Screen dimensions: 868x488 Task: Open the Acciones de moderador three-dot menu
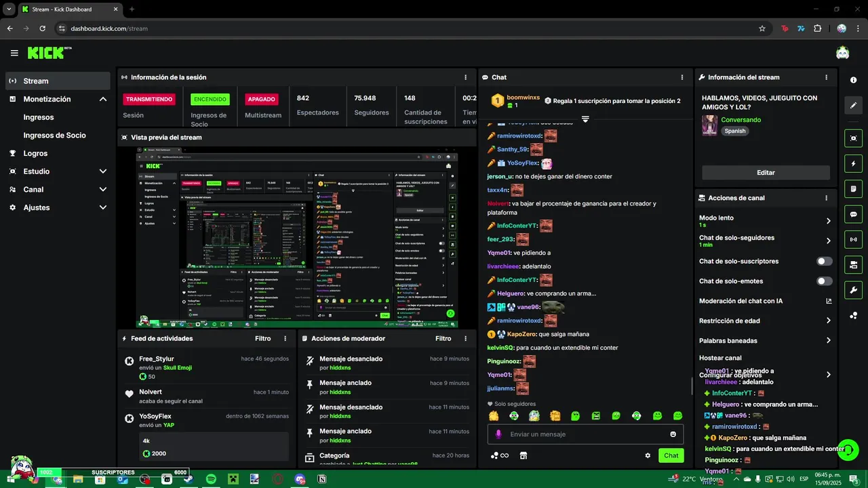pos(465,338)
